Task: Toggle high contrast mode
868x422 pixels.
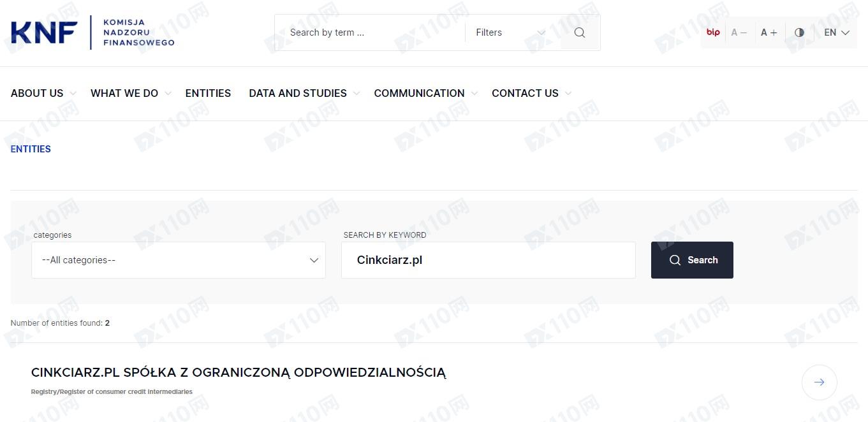Action: [x=799, y=33]
